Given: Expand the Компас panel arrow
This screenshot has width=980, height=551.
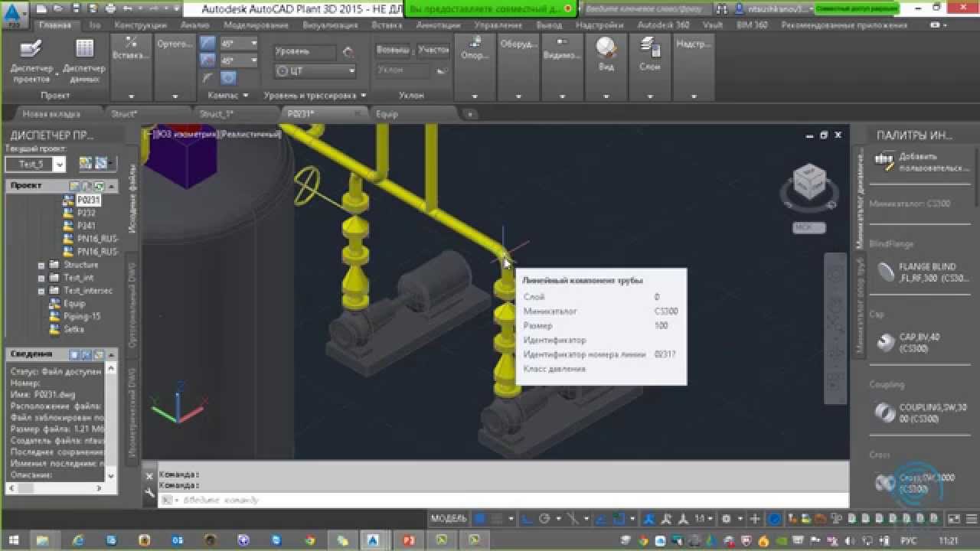Looking at the screenshot, I should (245, 96).
